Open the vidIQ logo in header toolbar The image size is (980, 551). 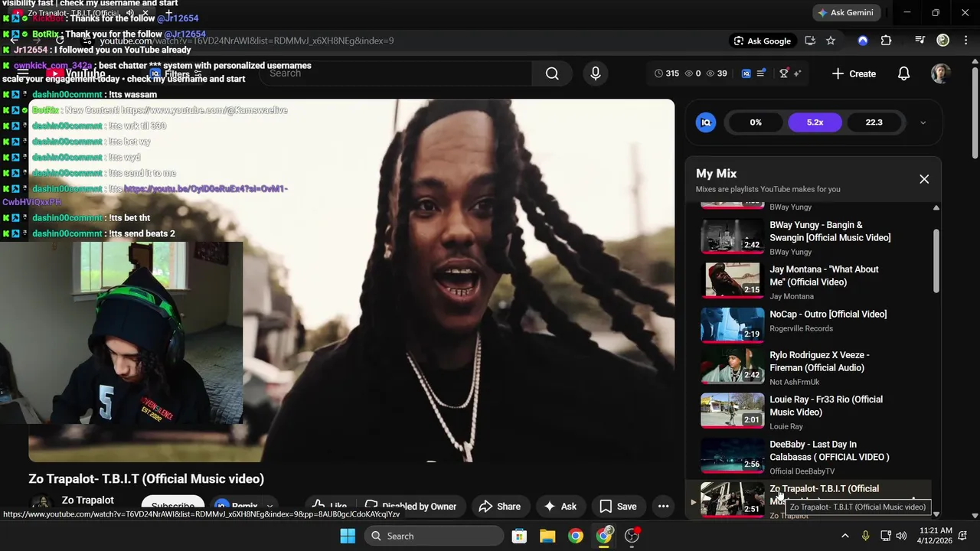(x=746, y=73)
